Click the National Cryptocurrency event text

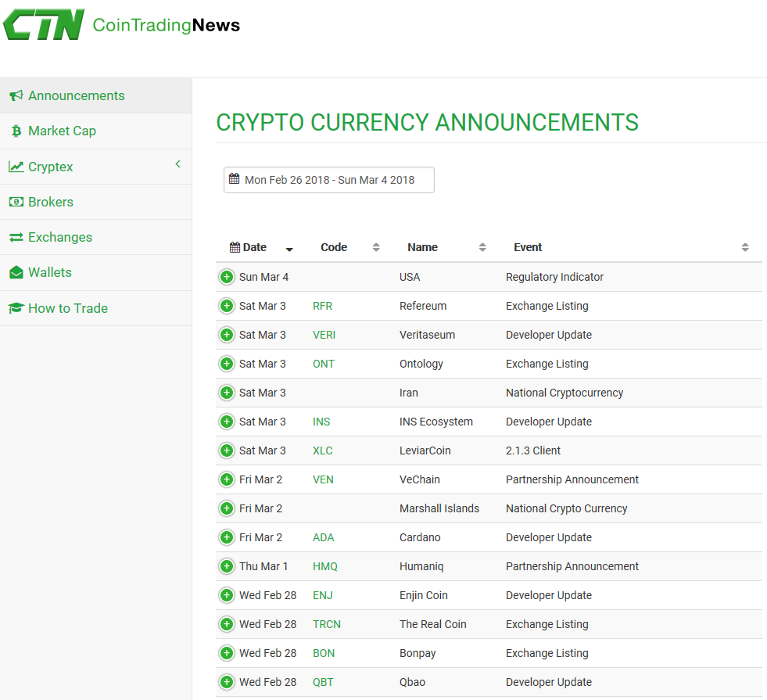click(564, 393)
